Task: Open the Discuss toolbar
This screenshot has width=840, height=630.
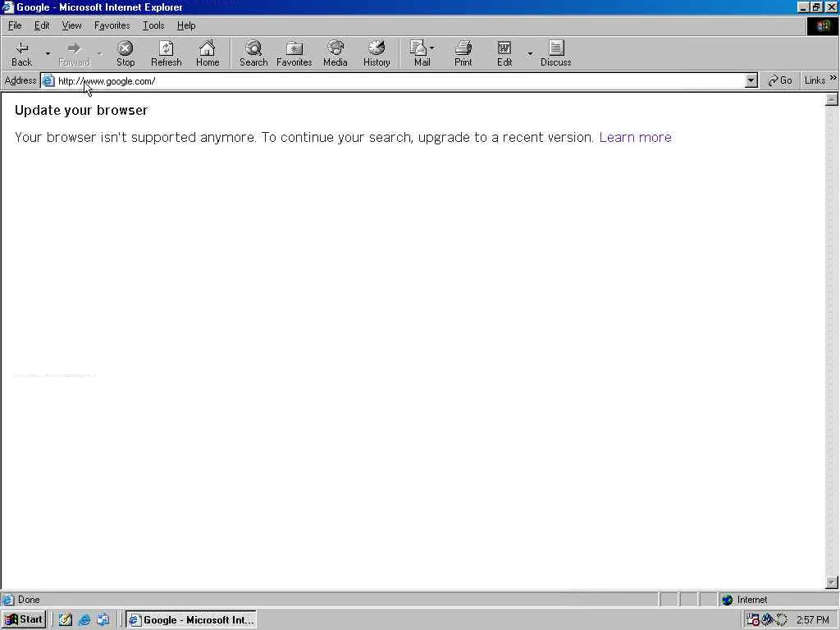Action: pos(555,53)
